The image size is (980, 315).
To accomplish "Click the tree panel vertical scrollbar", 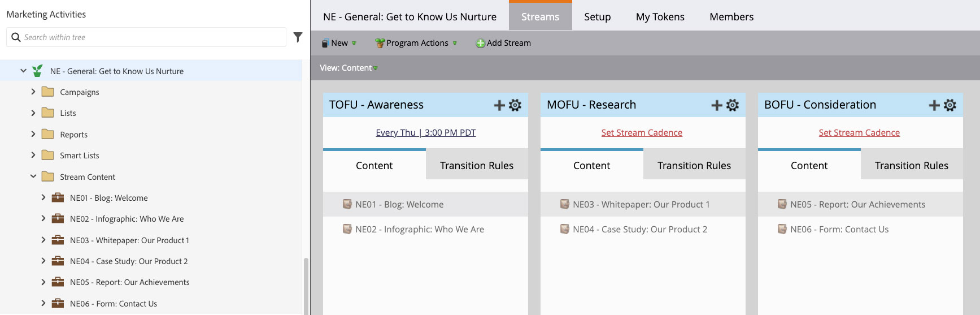I will 306,286.
